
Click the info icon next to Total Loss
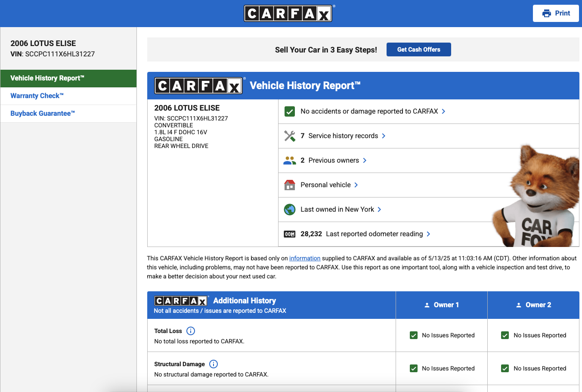(x=191, y=331)
